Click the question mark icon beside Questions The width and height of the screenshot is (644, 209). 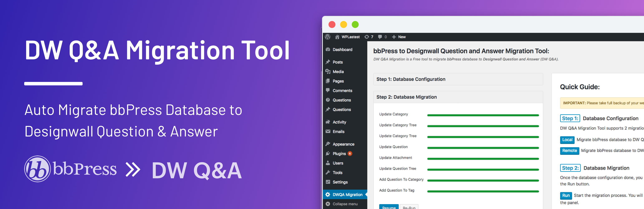[x=328, y=100]
